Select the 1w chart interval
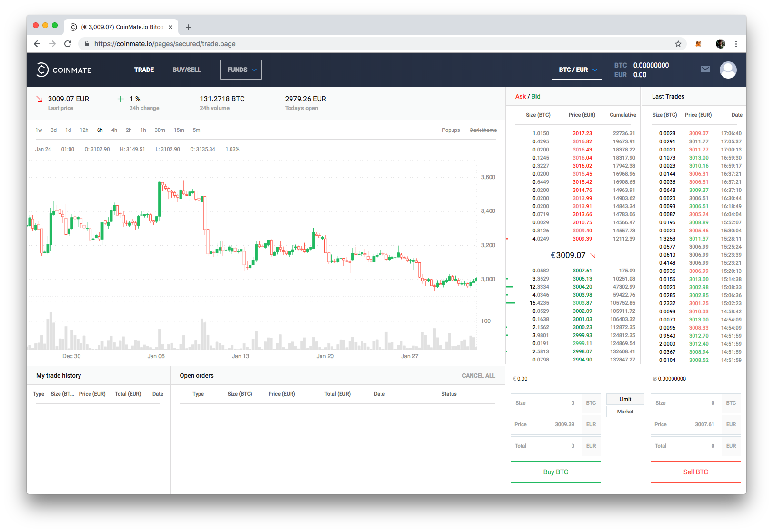This screenshot has width=773, height=532. click(x=39, y=130)
